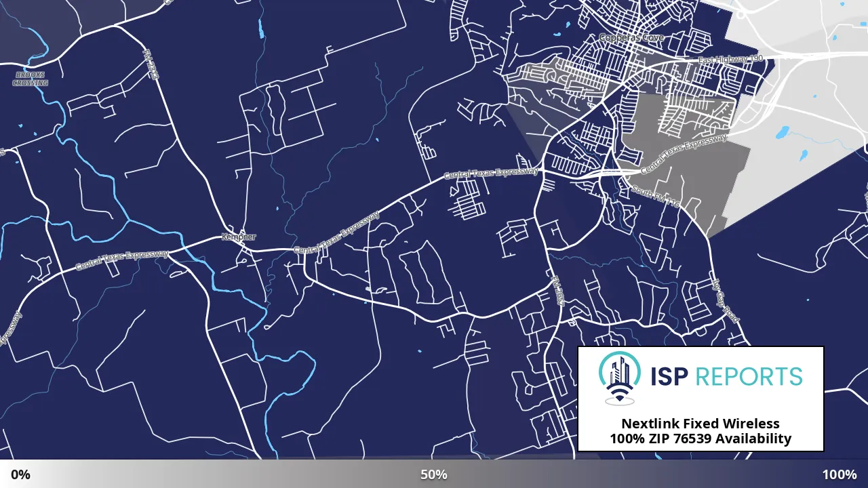Click the '100% ZIP 76539 Availability' text
This screenshot has height=488, width=868.
pos(701,439)
